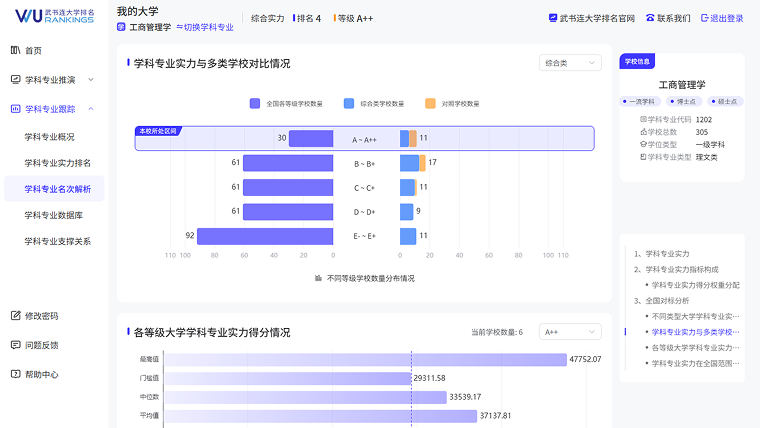This screenshot has width=760, height=428.
Task: Open the 综合类 school type dropdown
Action: click(570, 63)
